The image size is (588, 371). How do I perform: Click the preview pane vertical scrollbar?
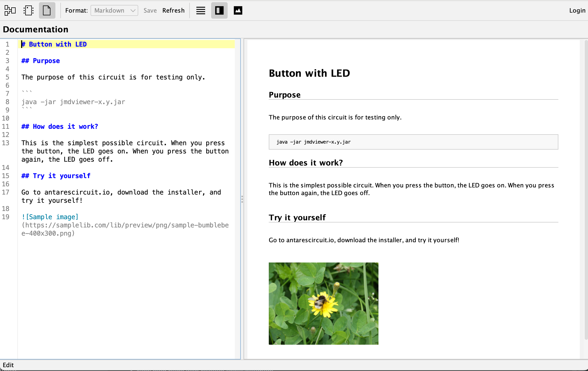[586, 190]
